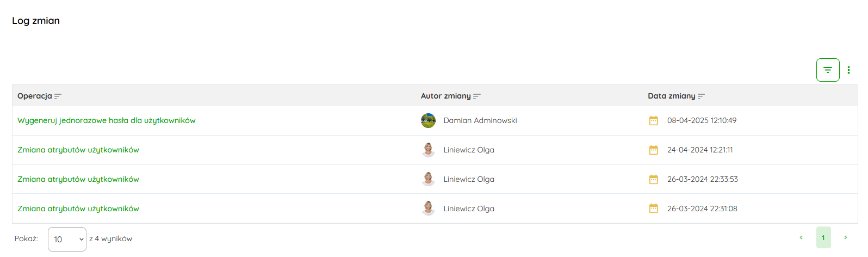Sort by Data zmiany column icon
This screenshot has width=868, height=257.
click(701, 96)
